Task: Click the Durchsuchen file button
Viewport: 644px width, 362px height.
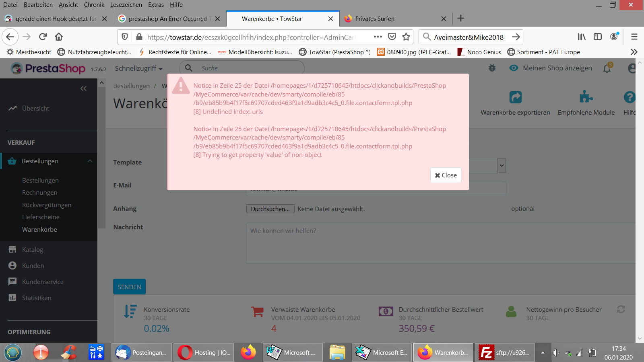Action: tap(270, 209)
